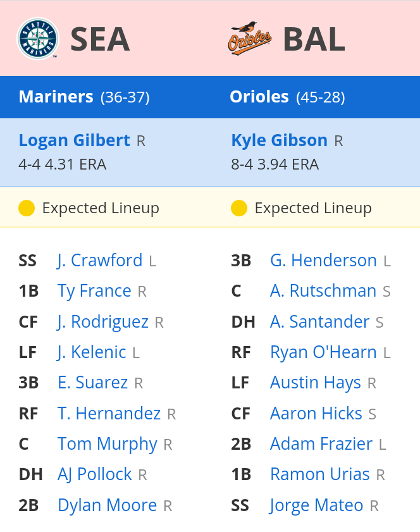Image resolution: width=420 pixels, height=532 pixels.
Task: Click the Baltimore Orioles team logo
Action: (250, 39)
